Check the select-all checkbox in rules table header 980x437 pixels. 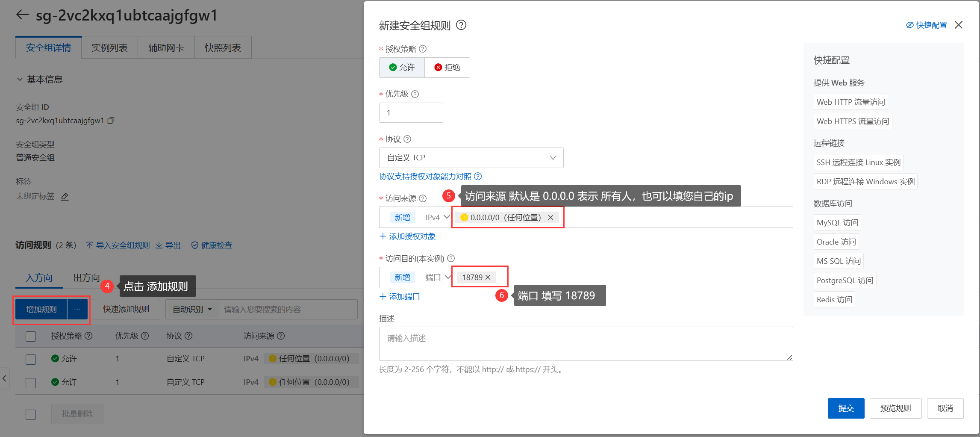(x=31, y=337)
